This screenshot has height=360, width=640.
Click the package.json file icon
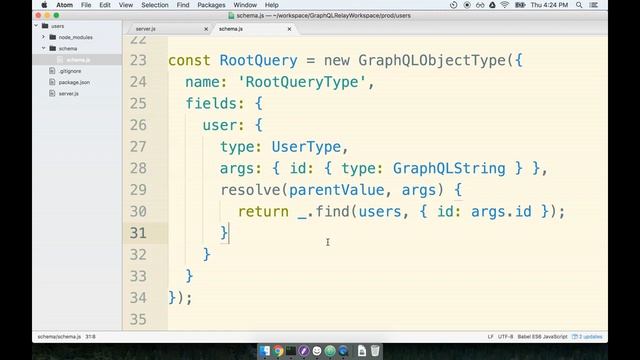click(x=52, y=82)
